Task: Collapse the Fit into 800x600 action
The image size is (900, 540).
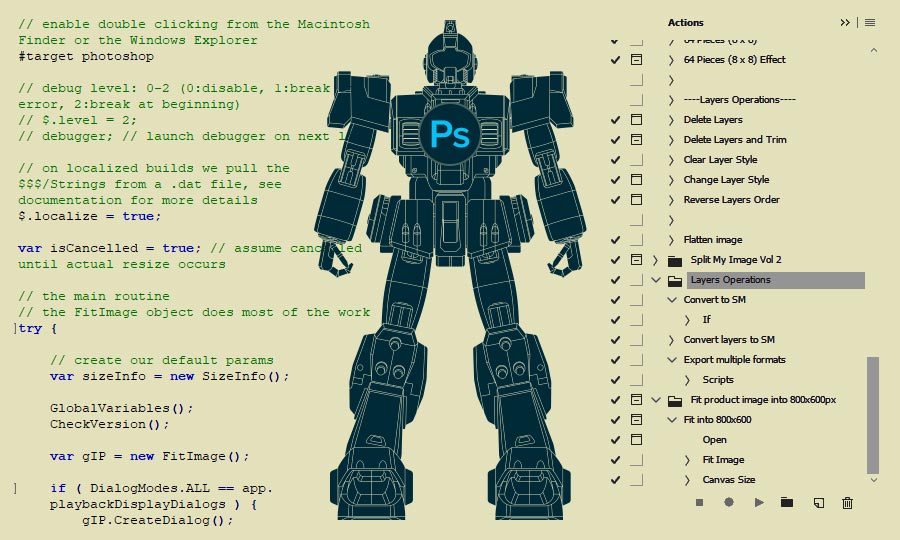Action: (x=672, y=419)
